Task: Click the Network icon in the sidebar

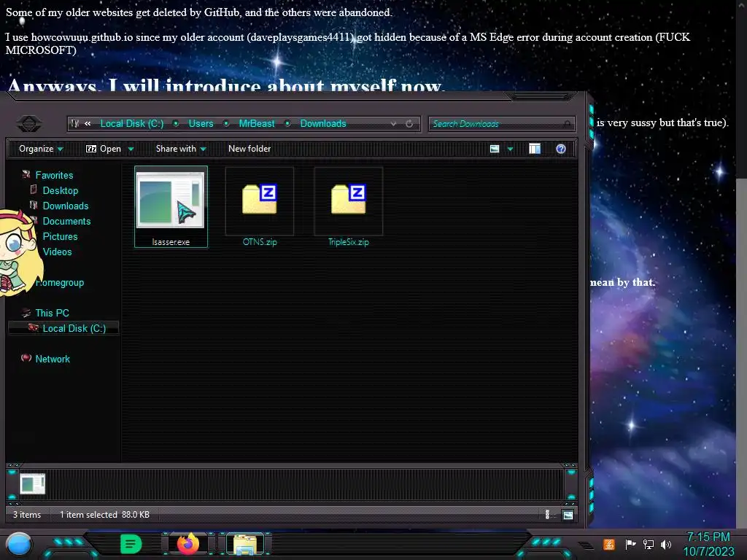Action: point(26,358)
